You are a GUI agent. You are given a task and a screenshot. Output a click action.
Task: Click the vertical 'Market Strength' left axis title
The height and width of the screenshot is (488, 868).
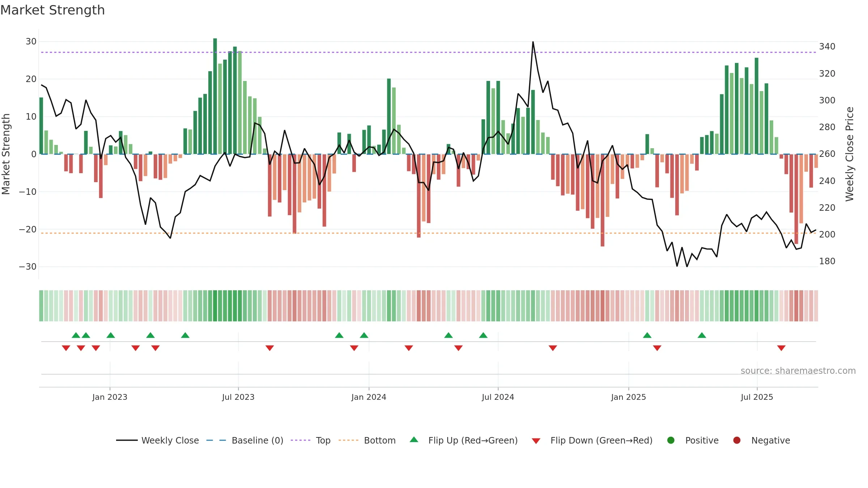[6, 154]
